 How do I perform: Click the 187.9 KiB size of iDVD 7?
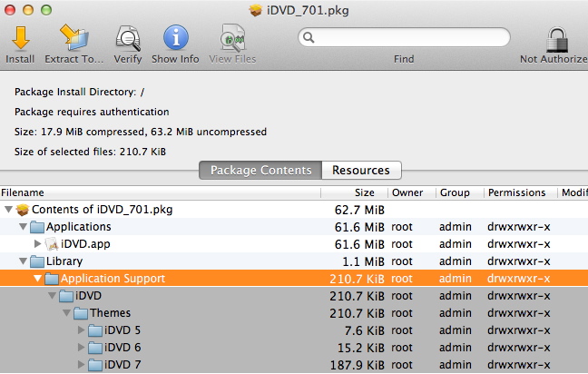[x=358, y=365]
